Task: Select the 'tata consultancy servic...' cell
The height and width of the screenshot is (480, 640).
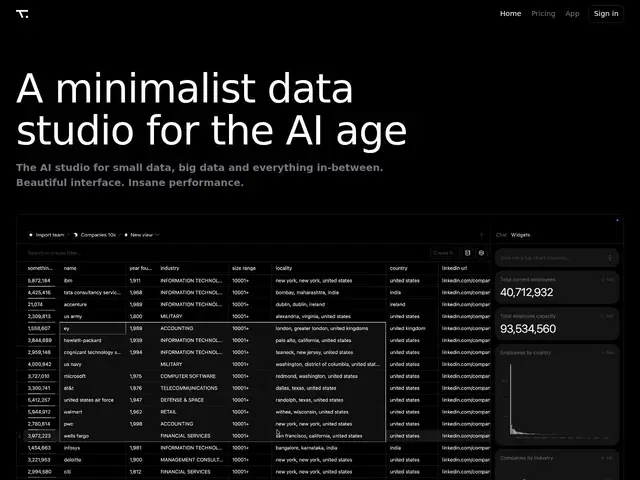Action: [93, 292]
